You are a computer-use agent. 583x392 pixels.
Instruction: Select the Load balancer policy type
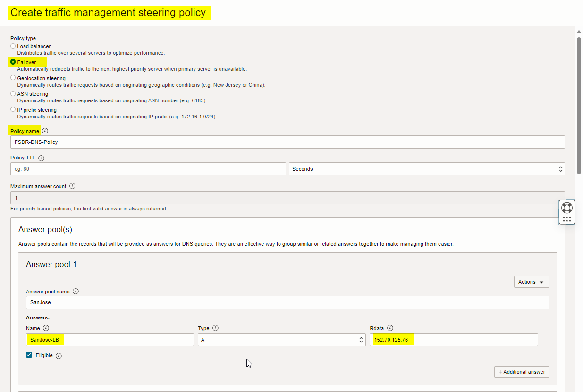(x=13, y=46)
